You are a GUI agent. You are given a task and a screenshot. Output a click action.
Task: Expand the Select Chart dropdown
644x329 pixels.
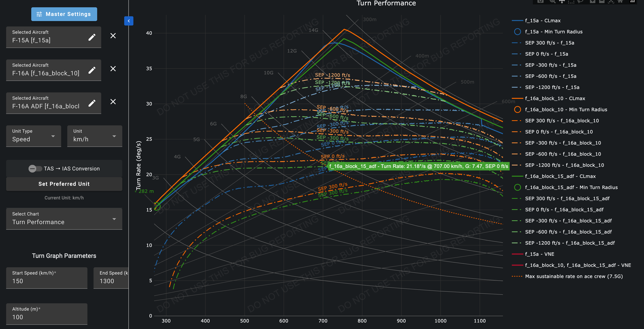click(64, 219)
